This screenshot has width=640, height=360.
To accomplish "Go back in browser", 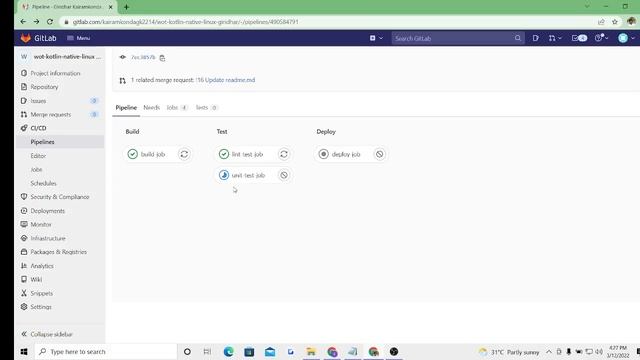I will 23,22.
